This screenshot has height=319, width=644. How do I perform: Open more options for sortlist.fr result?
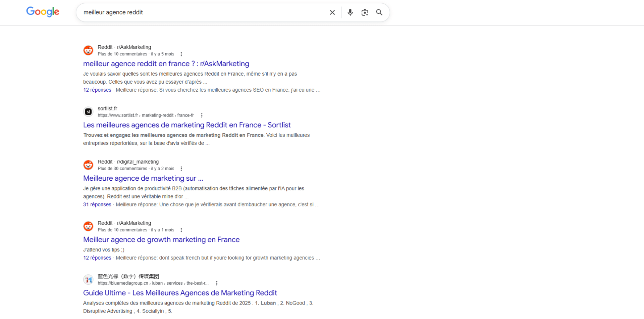point(202,116)
